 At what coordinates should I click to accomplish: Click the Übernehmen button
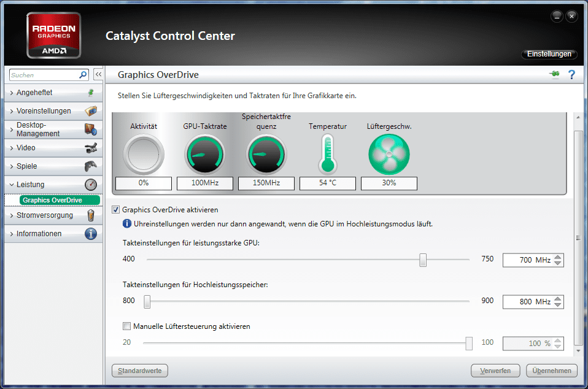552,371
